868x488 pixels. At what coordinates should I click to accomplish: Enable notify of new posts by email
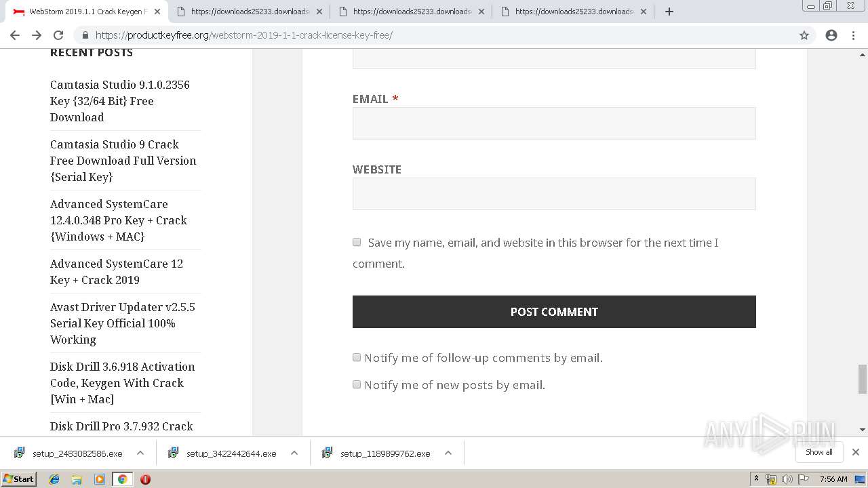click(x=357, y=384)
